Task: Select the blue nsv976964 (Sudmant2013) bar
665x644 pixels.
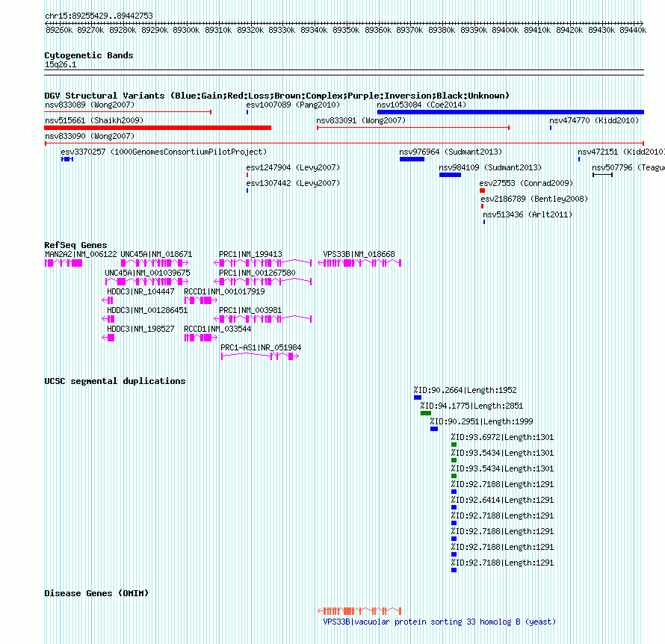Action: click(412, 159)
